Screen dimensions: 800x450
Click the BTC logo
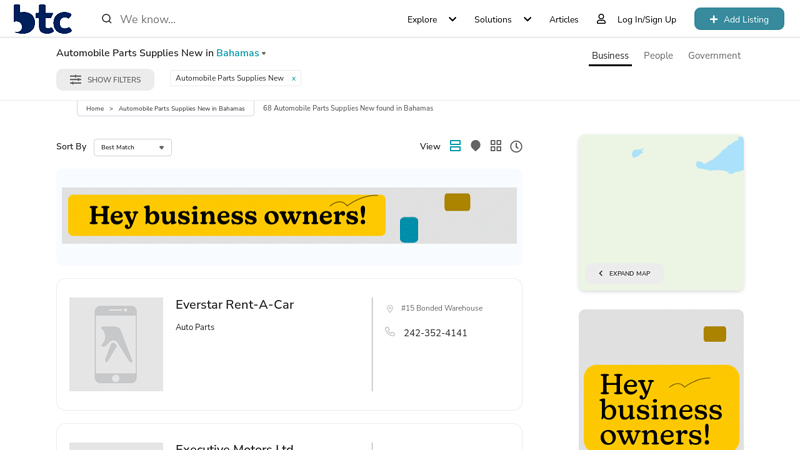[x=42, y=19]
